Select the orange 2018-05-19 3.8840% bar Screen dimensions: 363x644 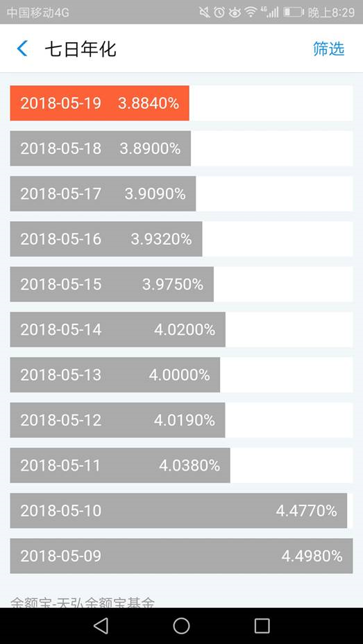99,103
